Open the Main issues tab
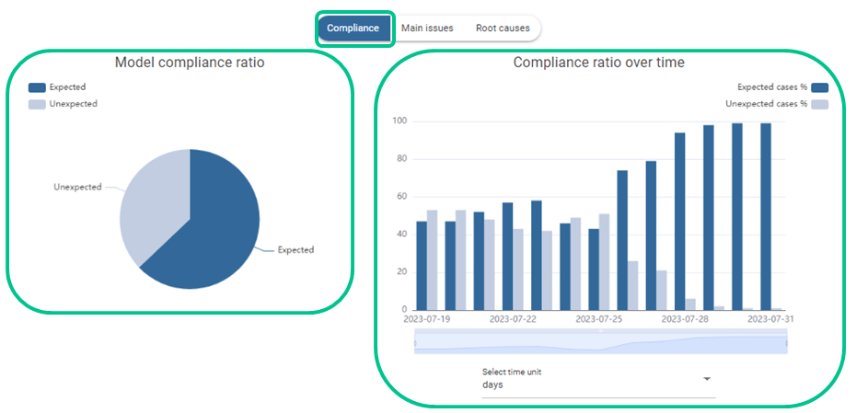The image size is (868, 413). [427, 29]
